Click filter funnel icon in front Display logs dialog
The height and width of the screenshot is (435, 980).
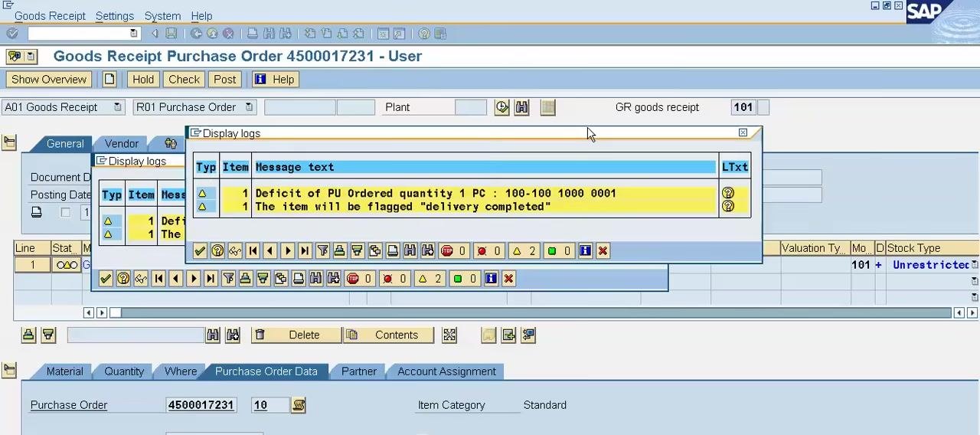[x=322, y=250]
